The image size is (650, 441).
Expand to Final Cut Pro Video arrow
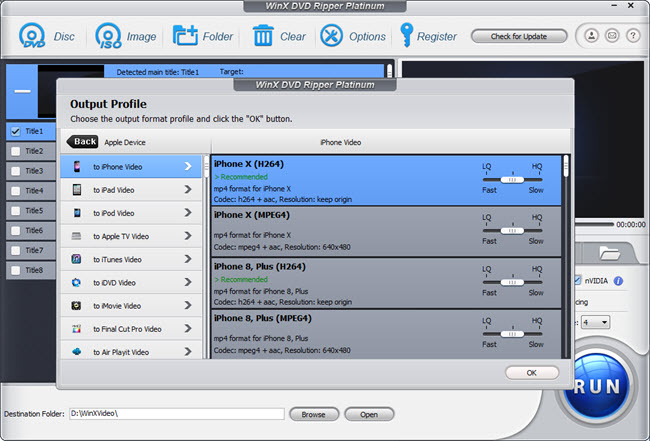pos(188,329)
